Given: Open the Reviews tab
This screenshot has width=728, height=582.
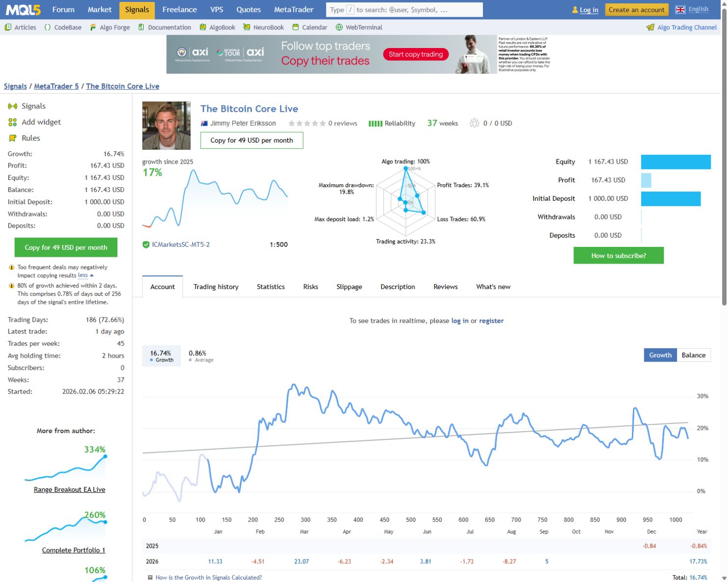Looking at the screenshot, I should [x=446, y=287].
